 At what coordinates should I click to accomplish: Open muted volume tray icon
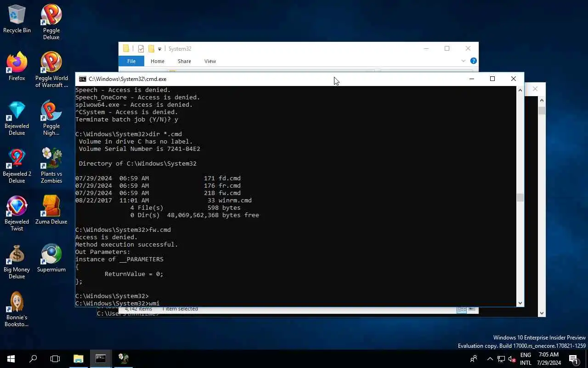pos(512,359)
